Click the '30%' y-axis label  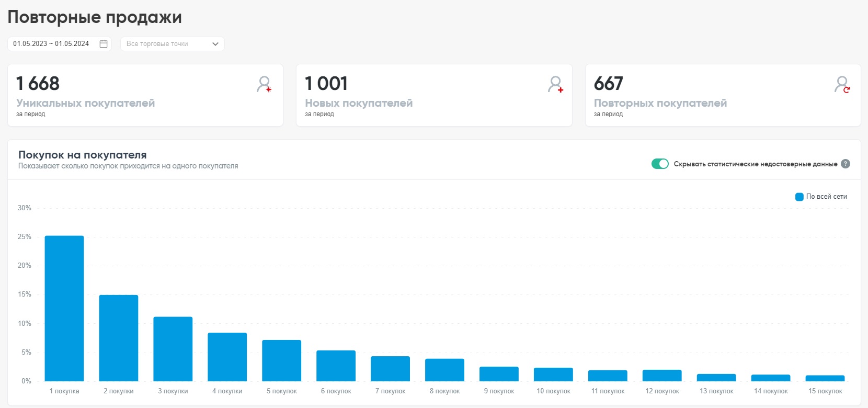25,208
